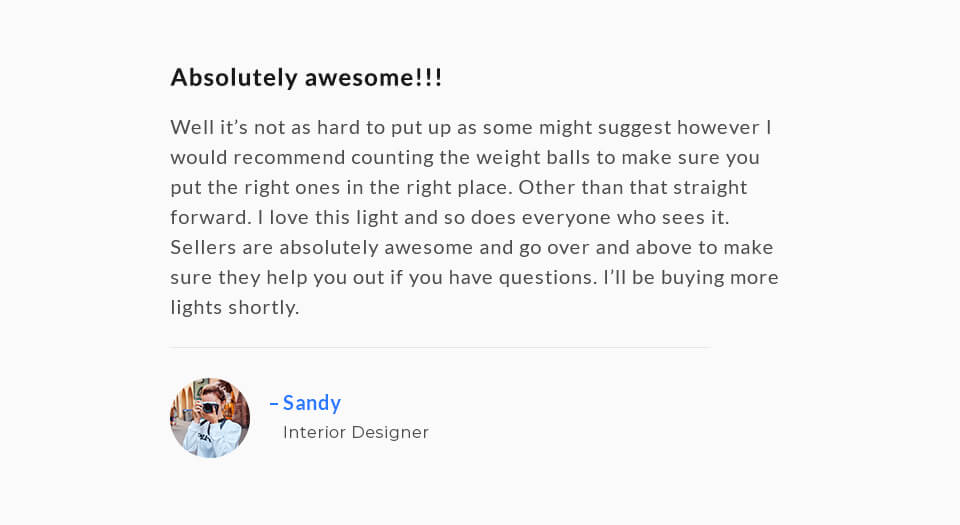The width and height of the screenshot is (960, 525).
Task: Click the final line "lights shortly."
Action: pos(235,308)
